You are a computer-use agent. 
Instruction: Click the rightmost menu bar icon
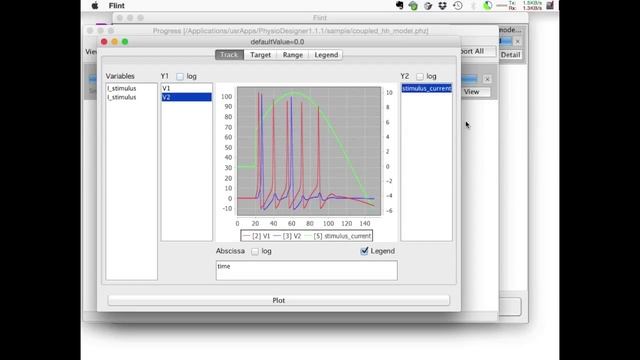[550, 5]
